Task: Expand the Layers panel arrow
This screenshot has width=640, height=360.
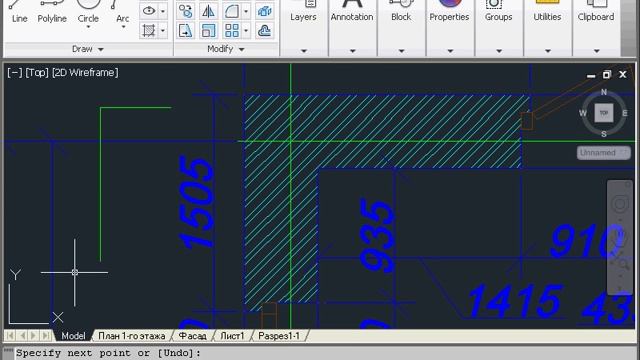Action: coord(304,51)
